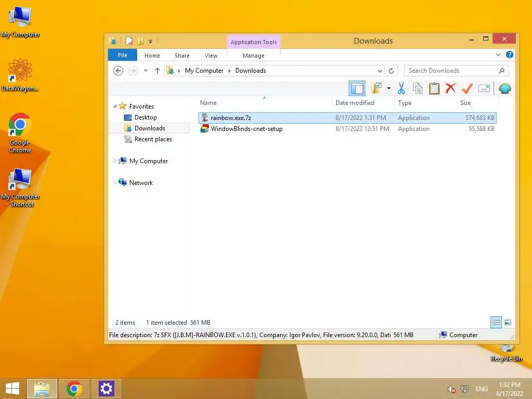Select Downloads in the navigation pane
Screen dimensions: 532x399
[150, 128]
